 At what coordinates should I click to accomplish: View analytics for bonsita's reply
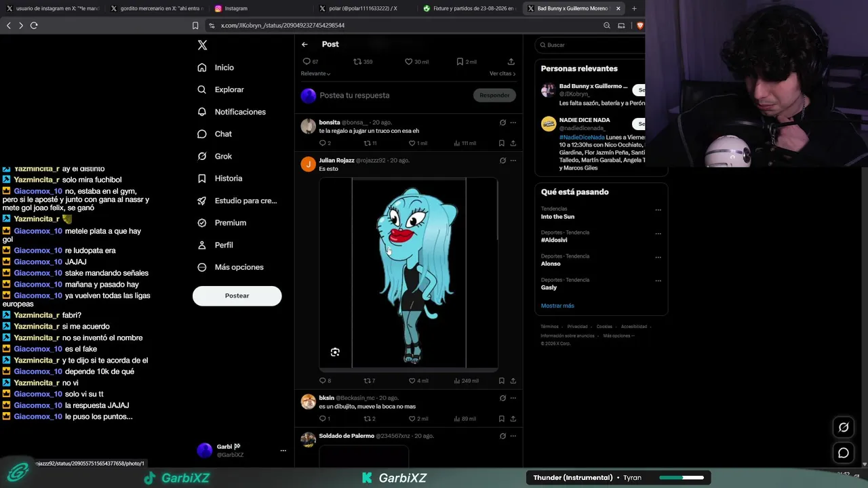tap(465, 143)
